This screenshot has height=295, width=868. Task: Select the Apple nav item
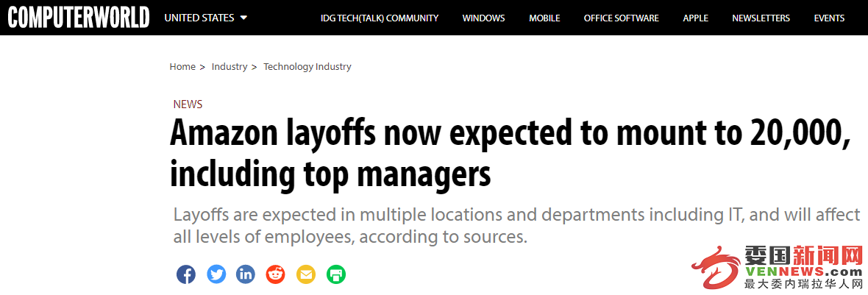[695, 18]
